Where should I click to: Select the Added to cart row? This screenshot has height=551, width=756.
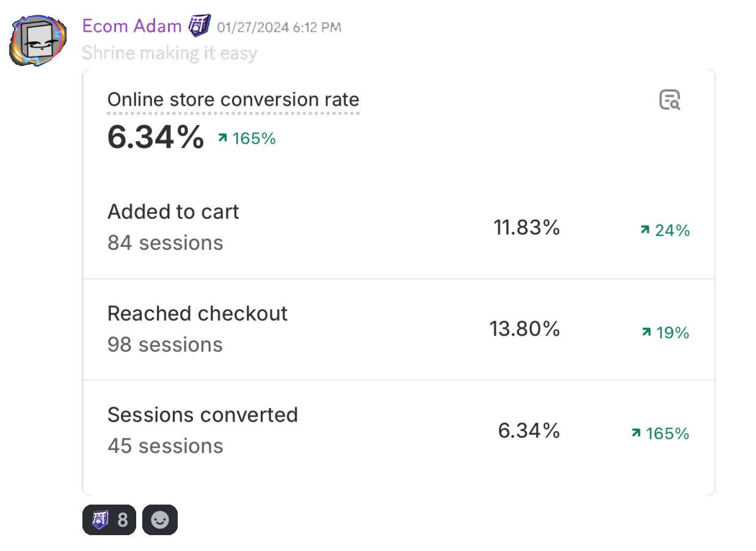pyautogui.click(x=398, y=228)
